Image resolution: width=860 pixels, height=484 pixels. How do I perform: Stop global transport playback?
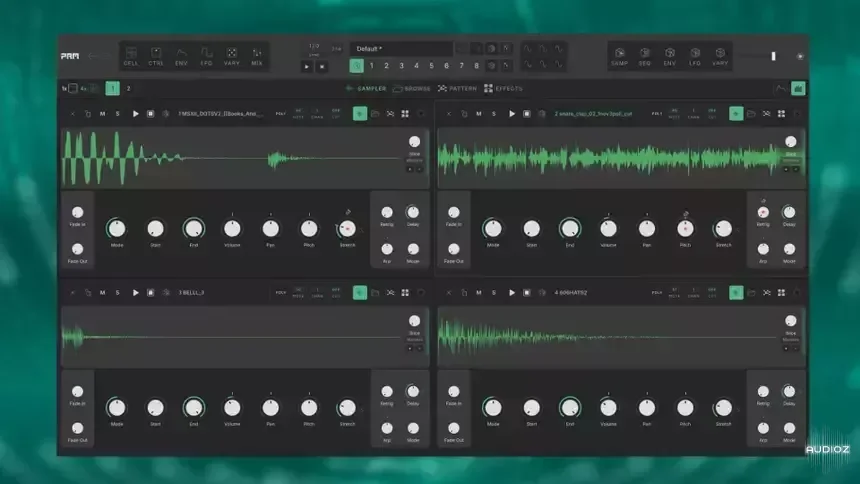(x=322, y=66)
